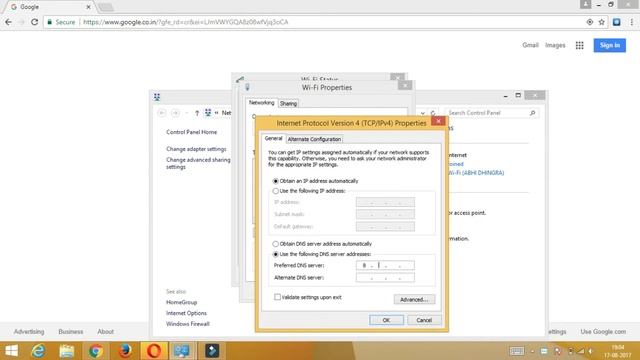Open the Images link
Screen dimensions: 640x360
pos(555,45)
